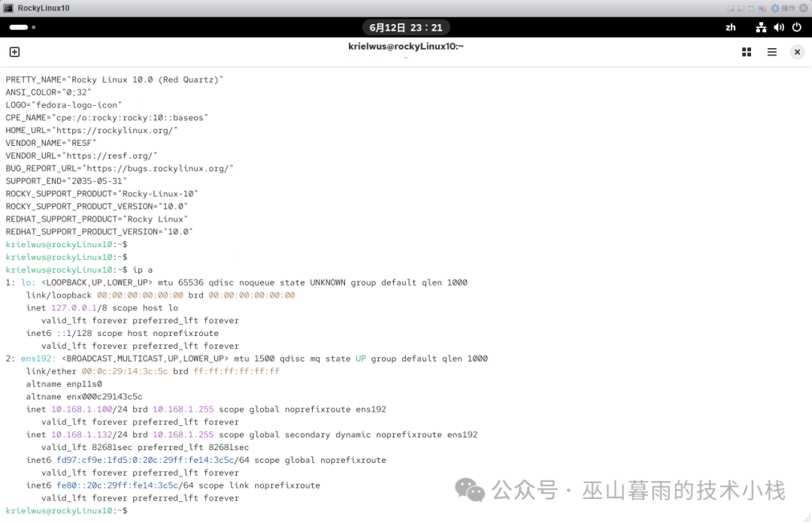Click the krielwus@rockyLinux10 window title
This screenshot has width=812, height=523.
406,47
